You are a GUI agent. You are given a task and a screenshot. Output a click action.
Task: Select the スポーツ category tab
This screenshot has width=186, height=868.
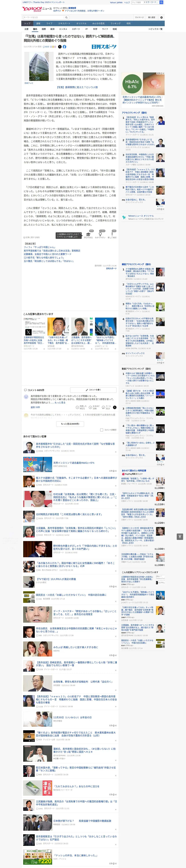click(x=76, y=29)
